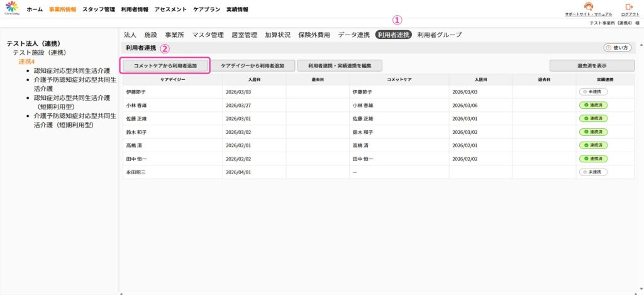Click 連携済 status badge for 小林 春雄
Viewport: 644px width, 295px height.
[x=593, y=105]
